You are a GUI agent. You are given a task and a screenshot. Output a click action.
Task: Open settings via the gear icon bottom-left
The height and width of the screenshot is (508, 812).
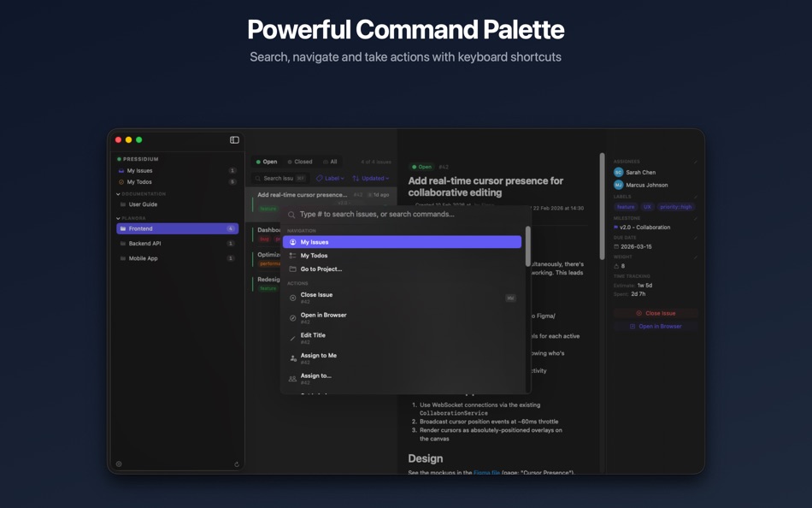117,464
